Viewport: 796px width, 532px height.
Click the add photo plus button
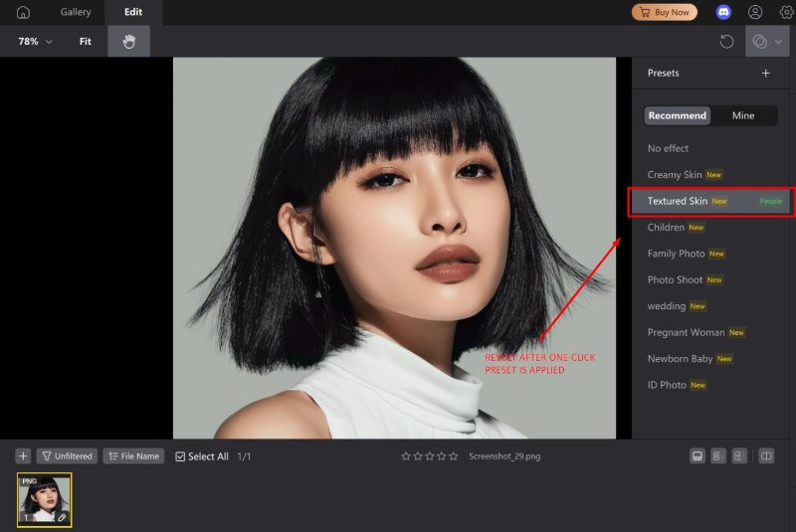coord(23,456)
